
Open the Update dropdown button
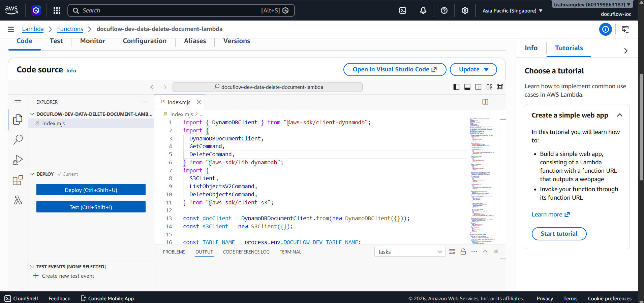coord(473,69)
